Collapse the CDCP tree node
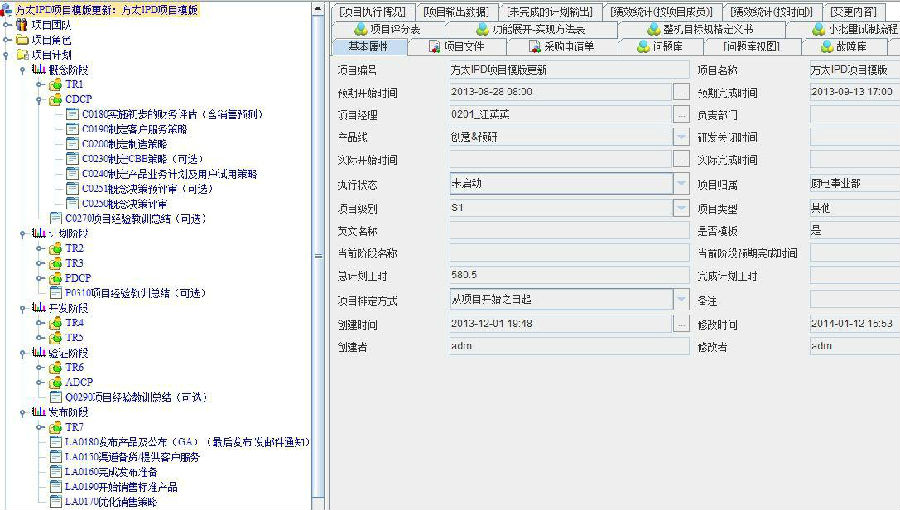This screenshot has height=510, width=900. [x=40, y=100]
